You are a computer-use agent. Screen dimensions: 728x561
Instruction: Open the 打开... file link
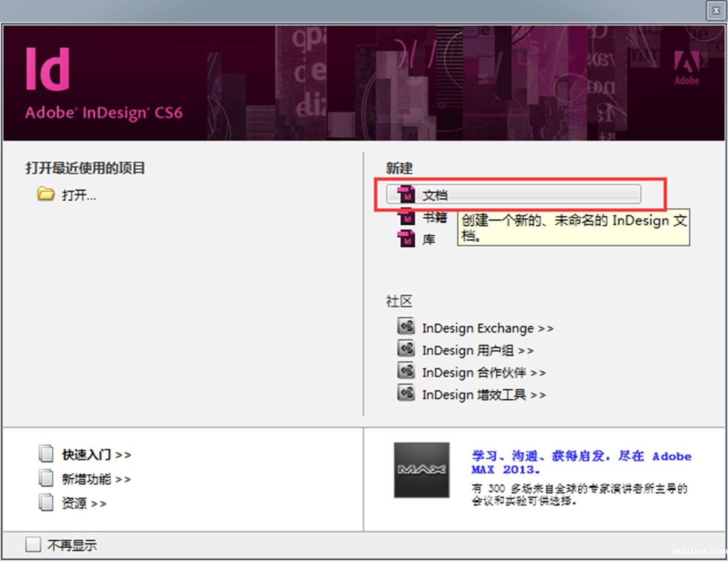79,195
